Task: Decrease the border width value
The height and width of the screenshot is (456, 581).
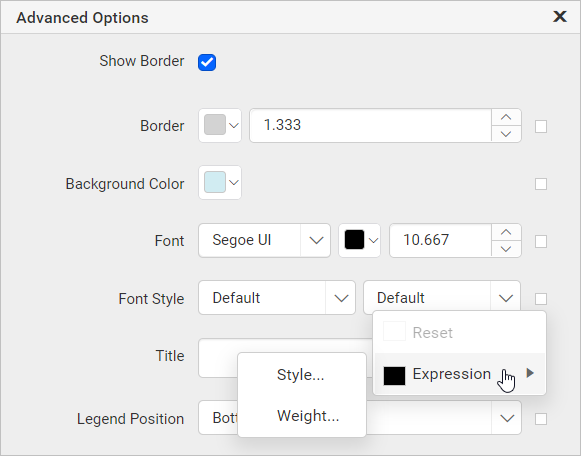Action: [506, 134]
